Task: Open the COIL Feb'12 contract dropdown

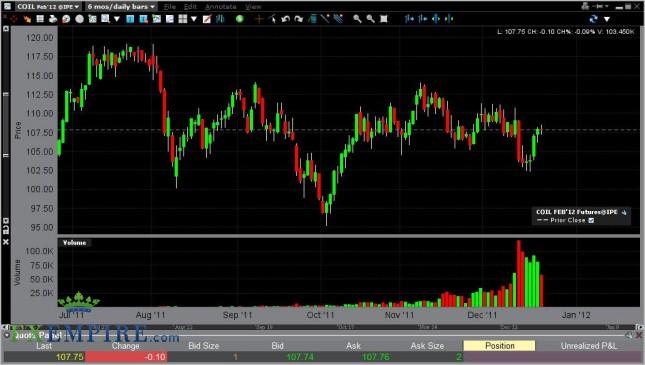Action: [48, 7]
